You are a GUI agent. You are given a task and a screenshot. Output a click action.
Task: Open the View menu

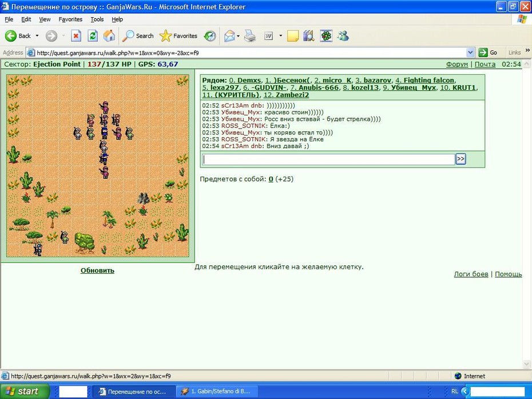pos(45,19)
